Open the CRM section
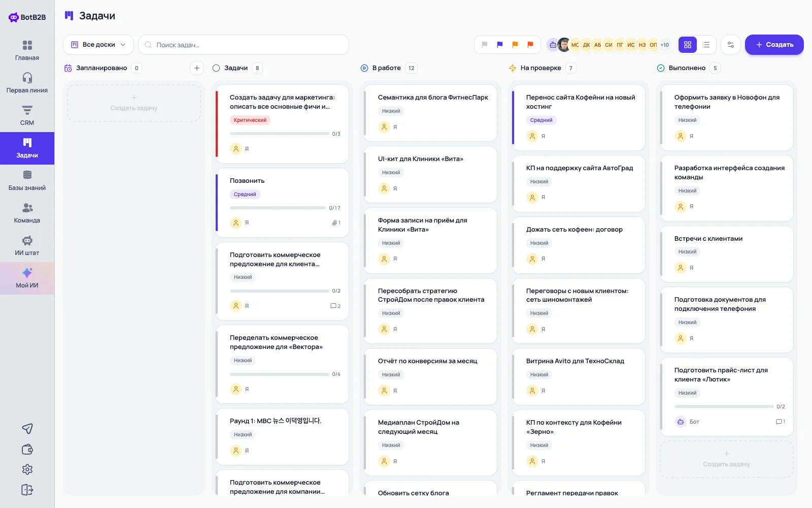This screenshot has height=508, width=812. 27,116
